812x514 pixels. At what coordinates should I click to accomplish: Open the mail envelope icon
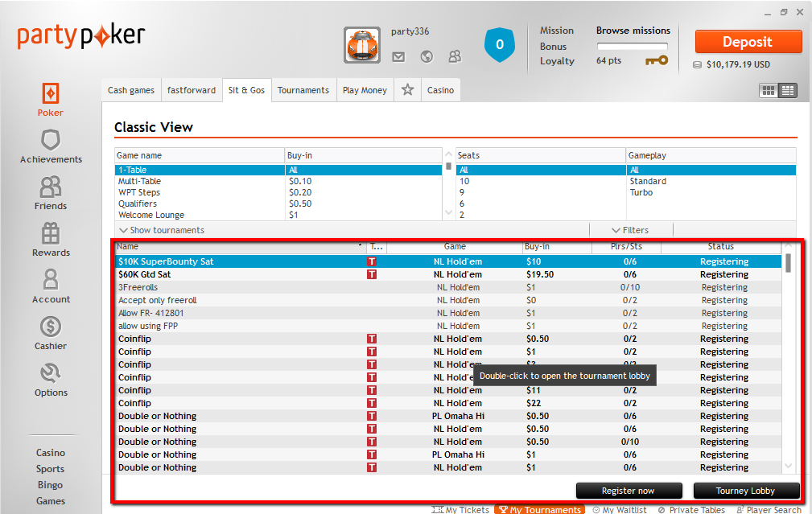(398, 57)
